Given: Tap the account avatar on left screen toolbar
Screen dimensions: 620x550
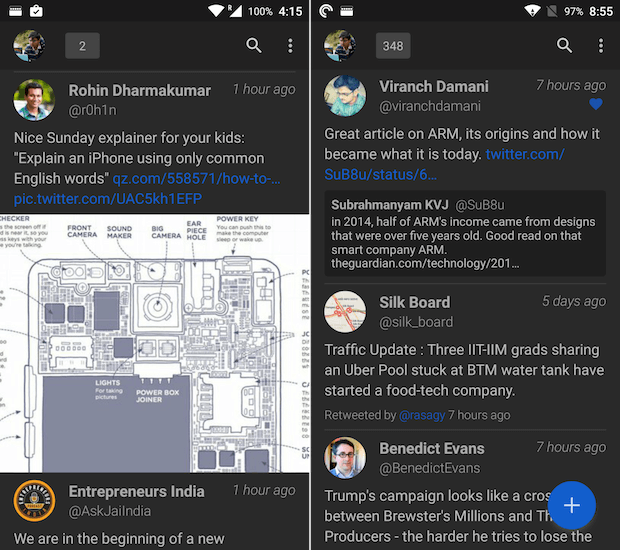Looking at the screenshot, I should 29,46.
